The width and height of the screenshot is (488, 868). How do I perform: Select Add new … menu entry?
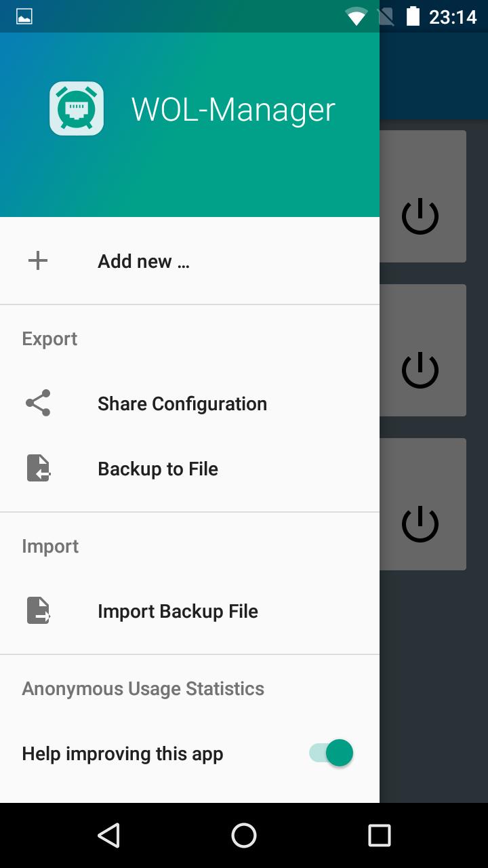pyautogui.click(x=190, y=261)
